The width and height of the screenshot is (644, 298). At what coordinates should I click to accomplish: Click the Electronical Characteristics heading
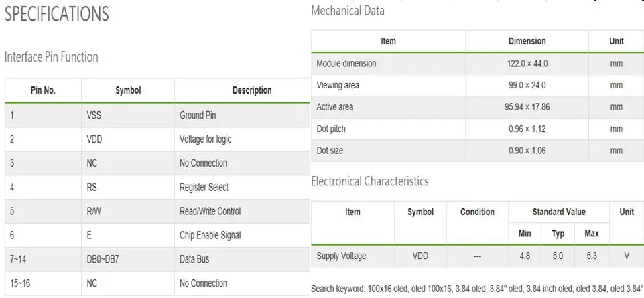[x=370, y=181]
